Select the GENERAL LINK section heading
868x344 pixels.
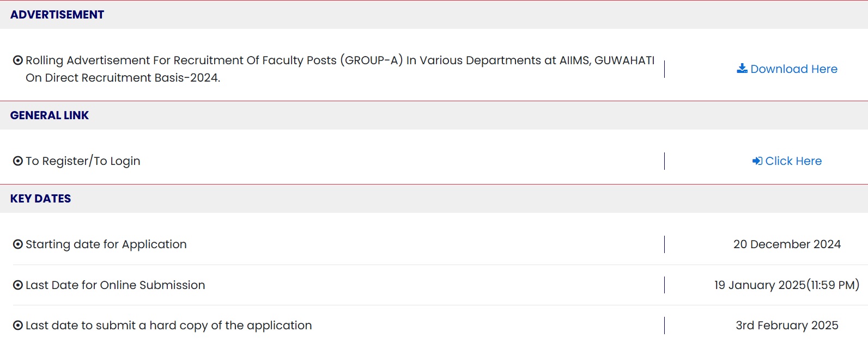pos(50,115)
